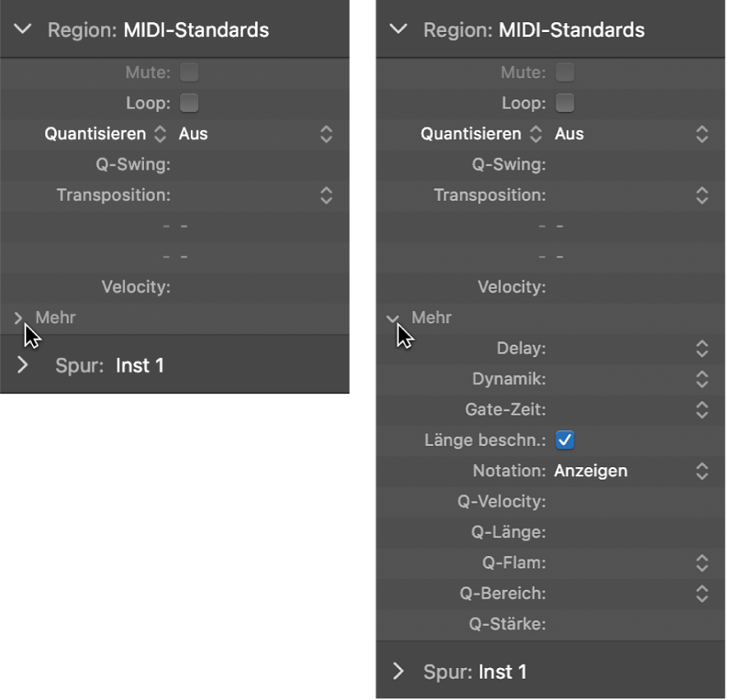Click the Notation stepper chevron
Image resolution: width=729 pixels, height=700 pixels.
702,471
